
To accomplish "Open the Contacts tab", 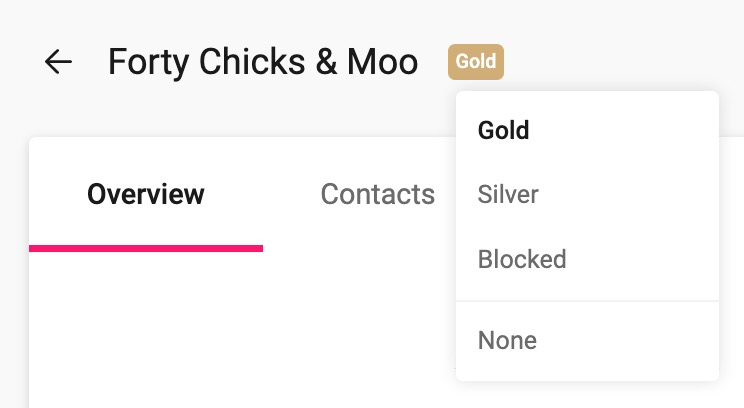I will coord(377,194).
